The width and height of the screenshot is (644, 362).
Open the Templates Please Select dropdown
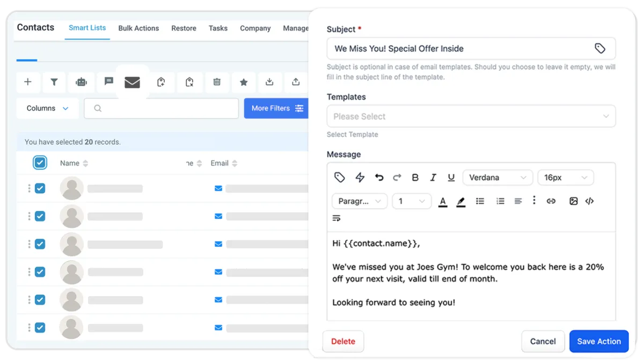click(x=471, y=116)
